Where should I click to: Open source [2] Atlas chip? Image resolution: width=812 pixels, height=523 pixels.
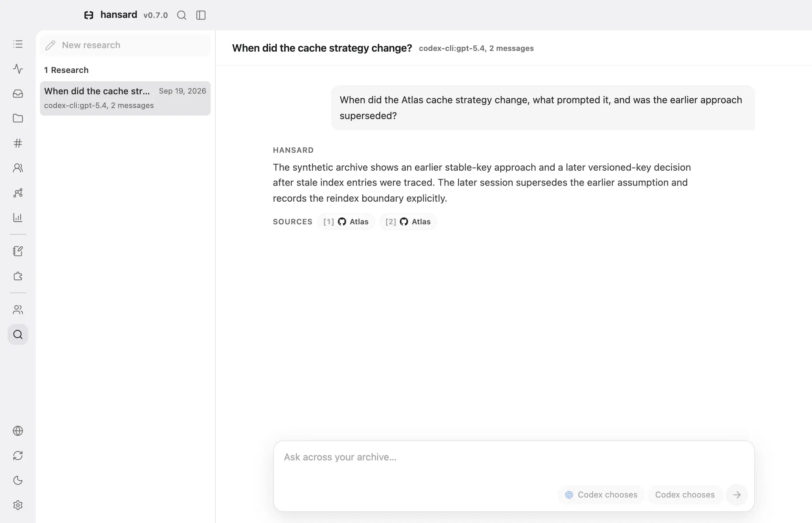pyautogui.click(x=408, y=222)
